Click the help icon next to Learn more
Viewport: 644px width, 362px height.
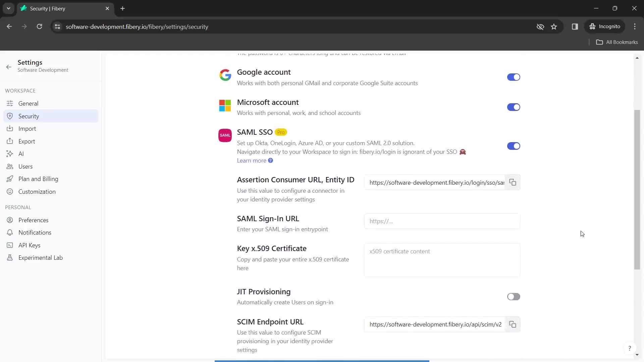tap(271, 160)
